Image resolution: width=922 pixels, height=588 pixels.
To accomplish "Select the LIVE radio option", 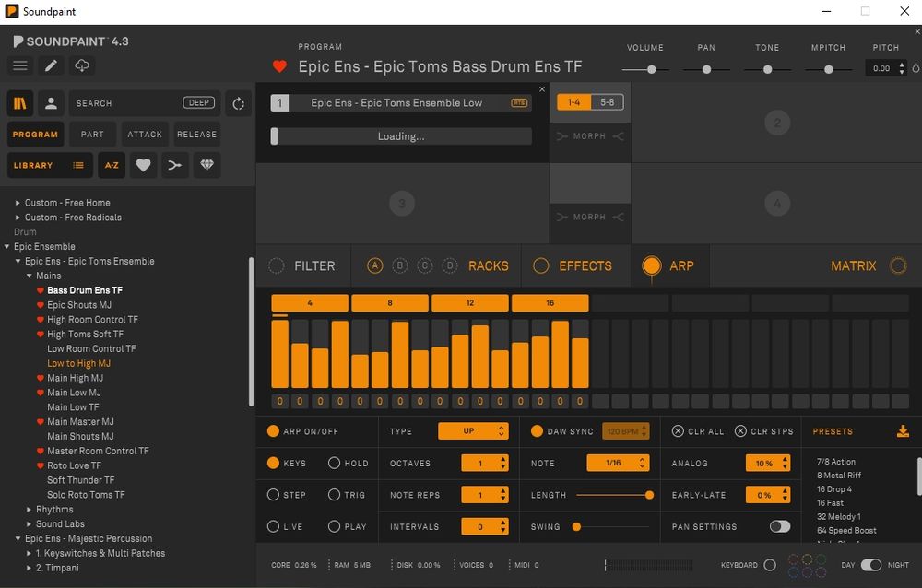I will (273, 526).
